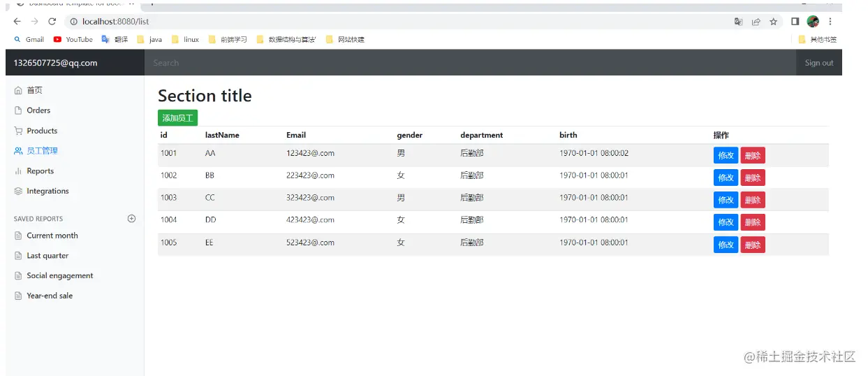Click the home icon beside 首页
Viewport: 868px width, 376px height.
18,90
